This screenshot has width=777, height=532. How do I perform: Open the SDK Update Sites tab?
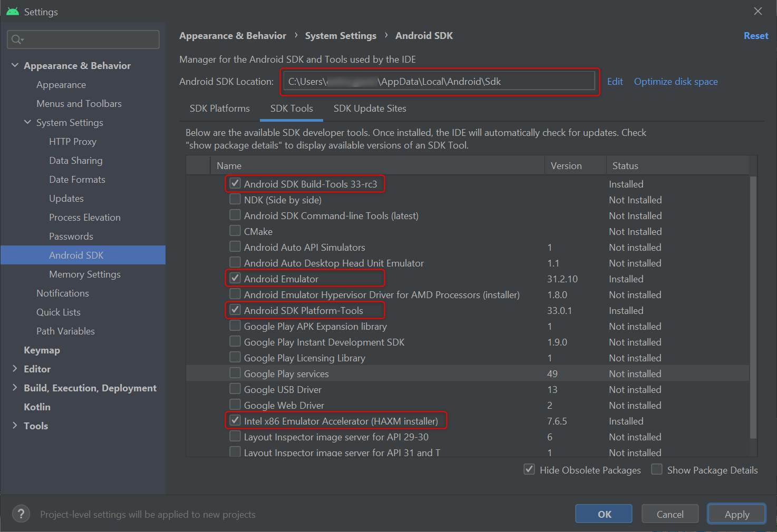[x=370, y=109]
